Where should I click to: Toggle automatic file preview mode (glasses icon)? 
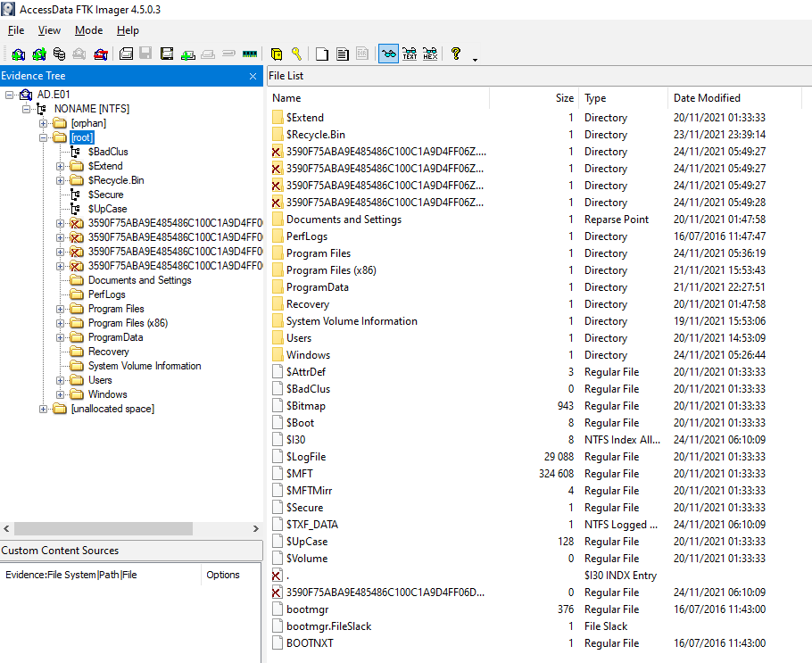coord(389,54)
